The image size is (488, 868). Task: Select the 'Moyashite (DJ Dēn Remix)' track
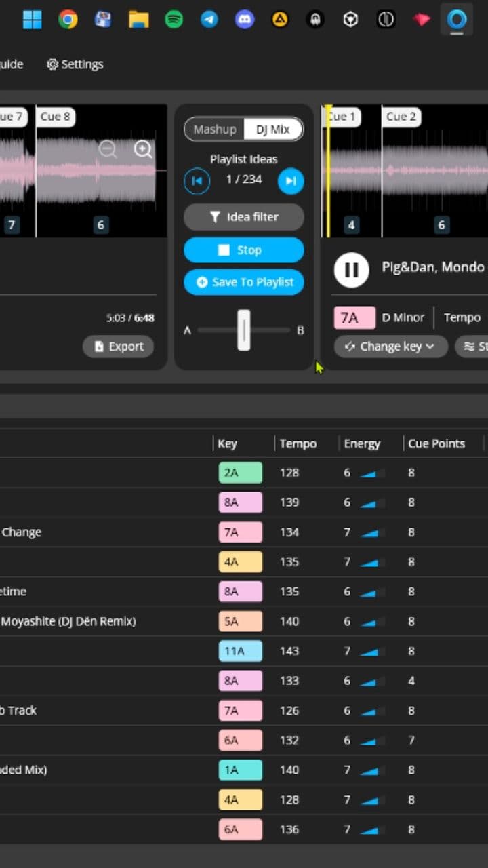(x=244, y=621)
